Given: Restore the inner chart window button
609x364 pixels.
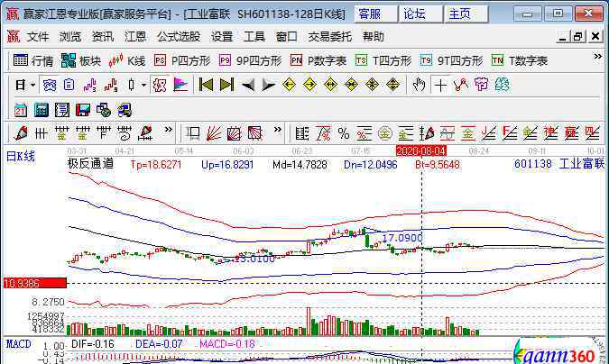Looking at the screenshot, I should click(x=578, y=36).
